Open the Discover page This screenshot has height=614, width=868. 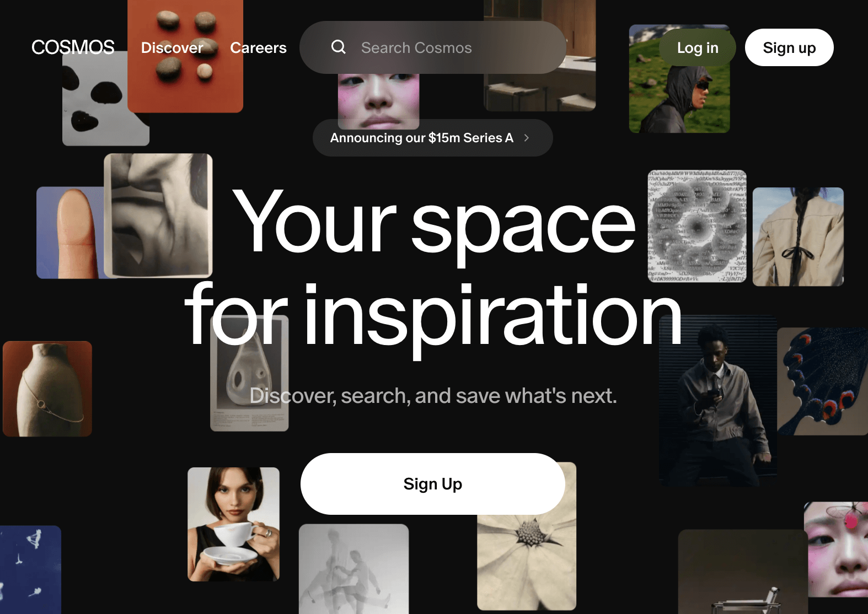(x=172, y=48)
